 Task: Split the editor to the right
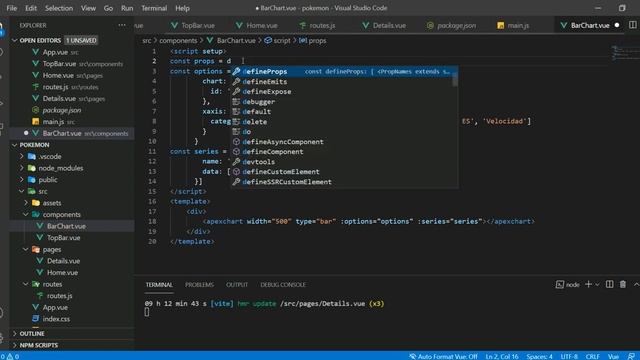[632, 25]
